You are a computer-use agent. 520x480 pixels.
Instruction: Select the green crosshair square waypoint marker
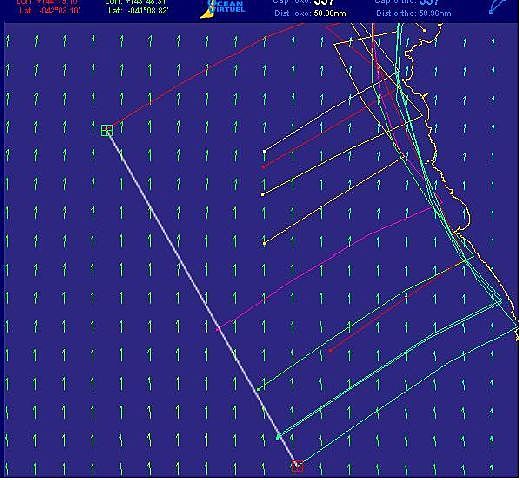[107, 130]
